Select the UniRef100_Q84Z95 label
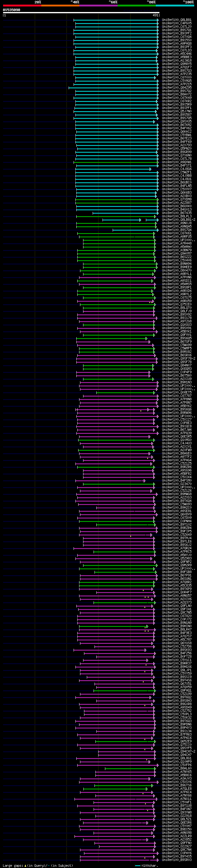197x868 pixels. (177, 88)
